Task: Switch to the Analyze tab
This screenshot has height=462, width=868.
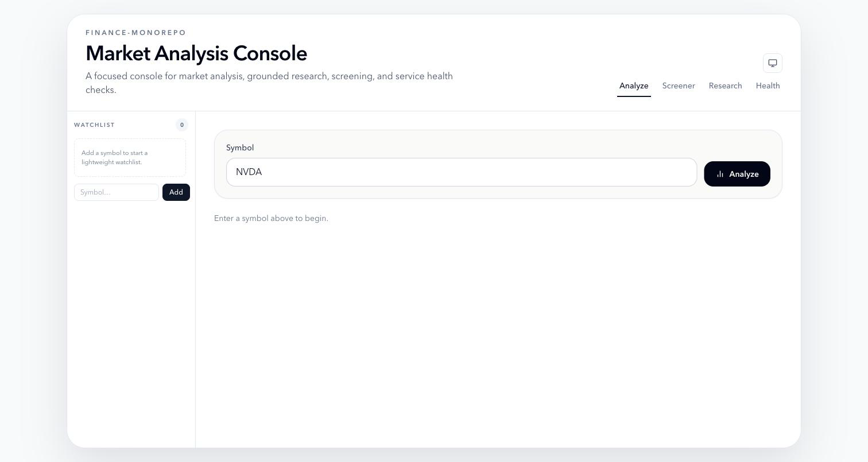Action: click(634, 86)
